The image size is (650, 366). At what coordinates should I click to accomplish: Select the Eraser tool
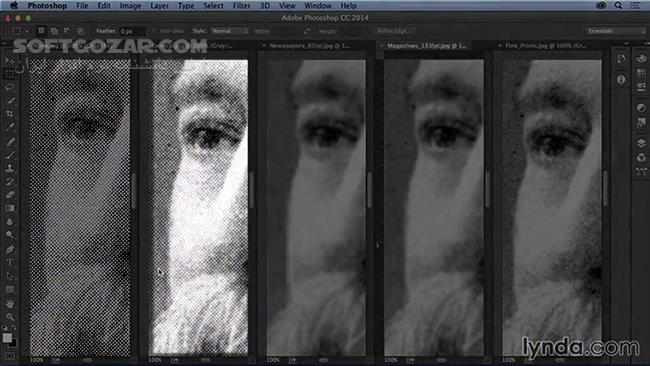[x=10, y=194]
